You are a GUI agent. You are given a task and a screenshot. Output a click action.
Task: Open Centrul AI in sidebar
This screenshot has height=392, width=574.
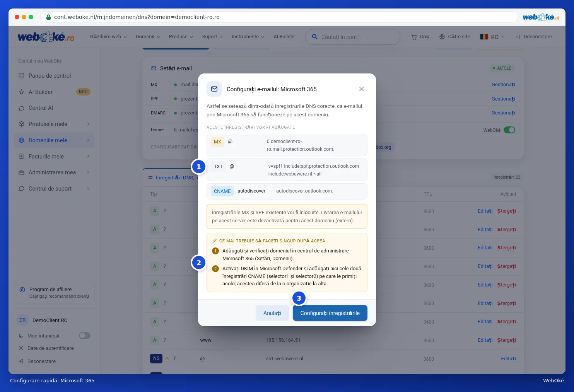54,108
